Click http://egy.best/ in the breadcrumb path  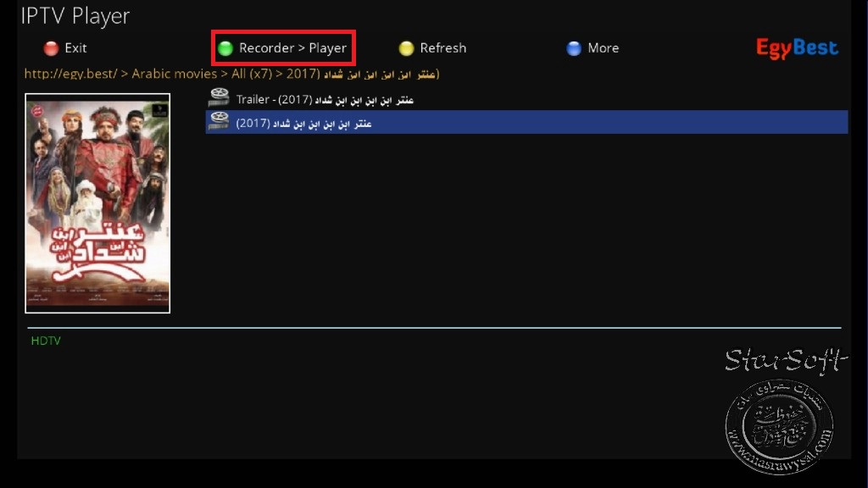pos(71,74)
